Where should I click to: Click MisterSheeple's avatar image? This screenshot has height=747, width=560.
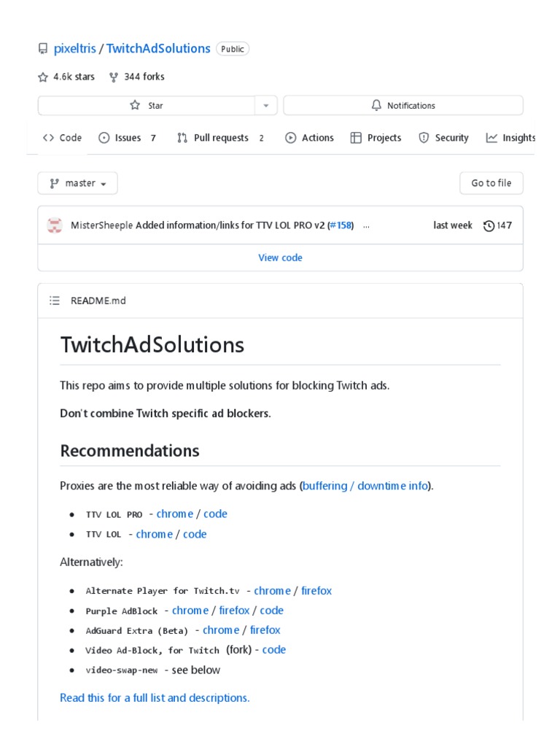point(55,225)
